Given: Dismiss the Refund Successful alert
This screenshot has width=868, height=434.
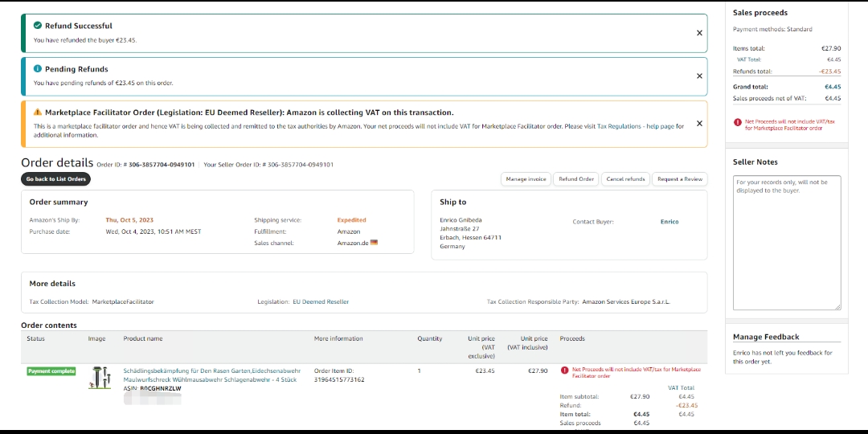Looking at the screenshot, I should pos(699,33).
